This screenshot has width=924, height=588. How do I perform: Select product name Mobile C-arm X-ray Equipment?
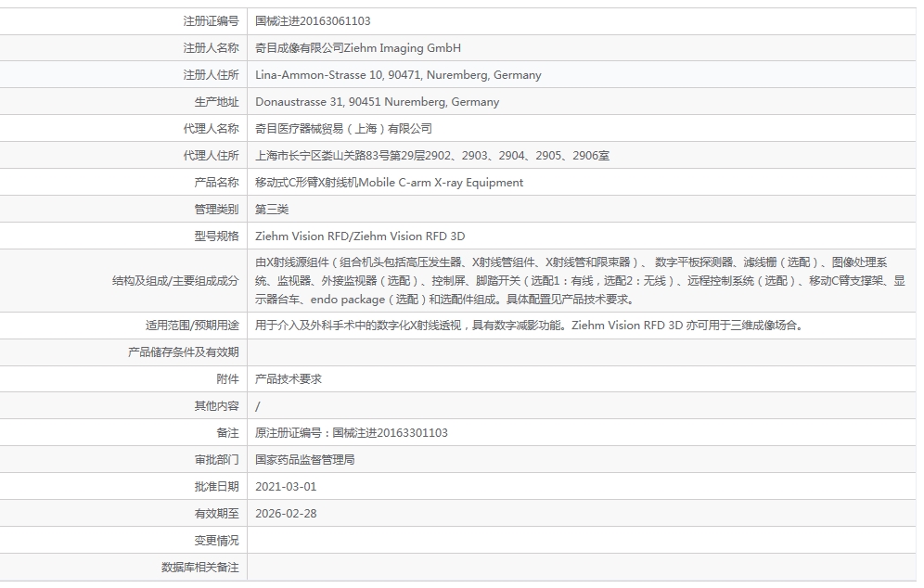[x=441, y=183]
